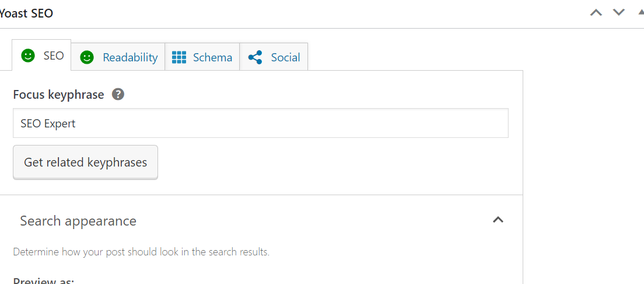Click the Focus keyphrase label
Image resolution: width=644 pixels, height=284 pixels.
58,94
